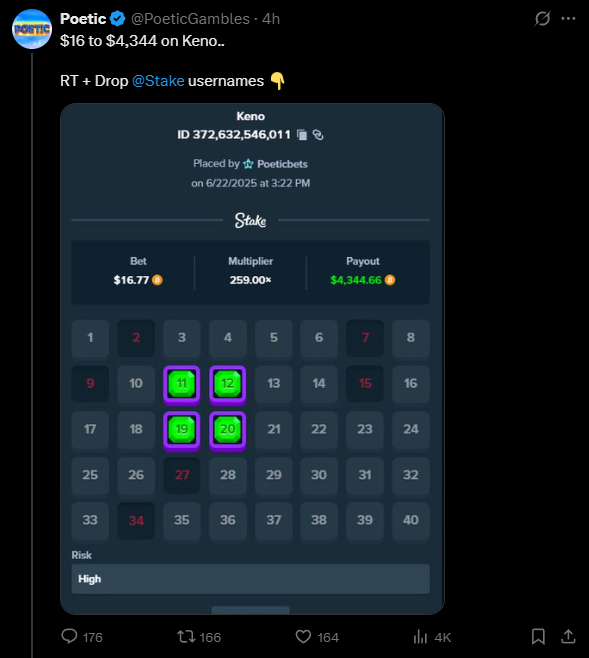The image size is (589, 658).
Task: Bookmark this tweet
Action: click(x=538, y=637)
